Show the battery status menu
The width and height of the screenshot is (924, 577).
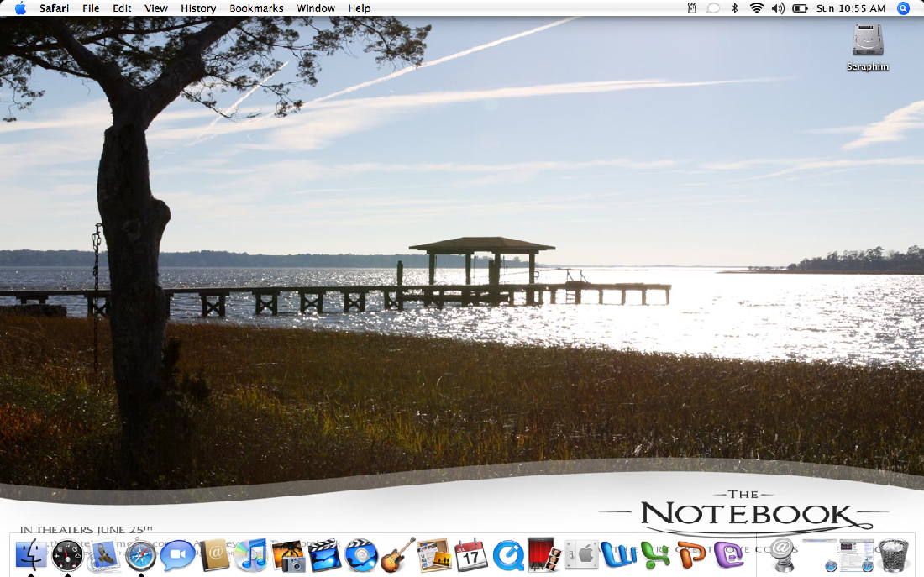tap(800, 8)
